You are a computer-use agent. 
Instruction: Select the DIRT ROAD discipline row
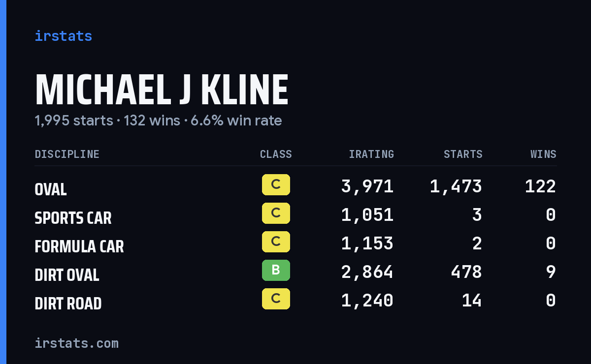295,301
